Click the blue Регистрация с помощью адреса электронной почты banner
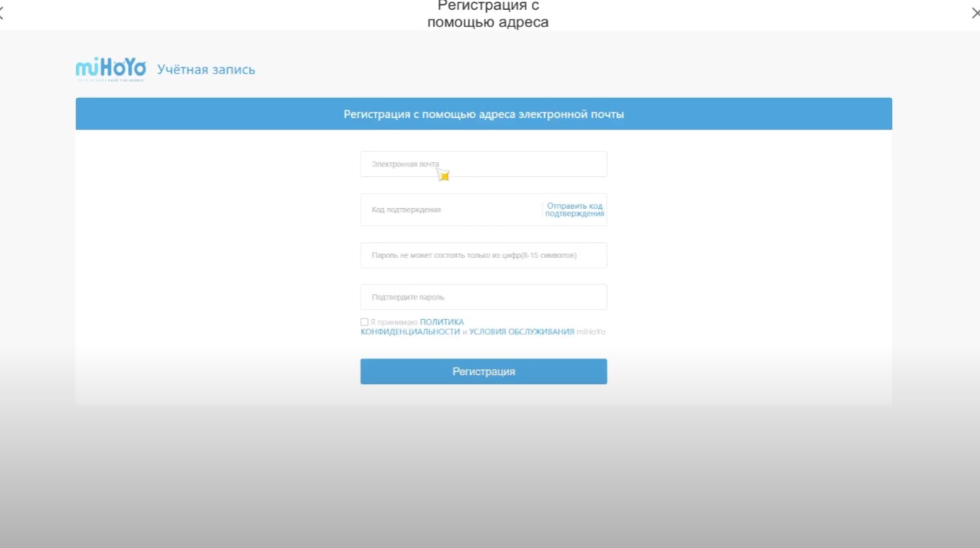The image size is (980, 548). pos(483,114)
